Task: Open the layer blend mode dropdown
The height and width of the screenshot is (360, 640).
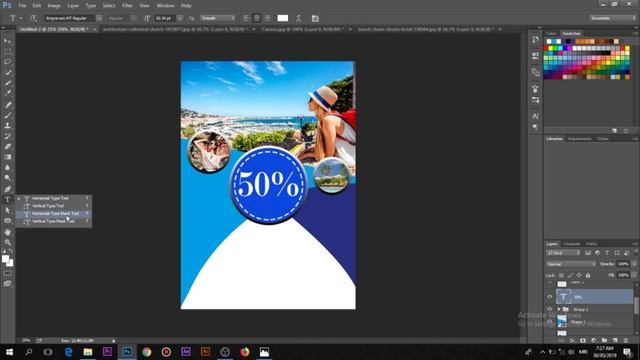Action: (x=571, y=264)
